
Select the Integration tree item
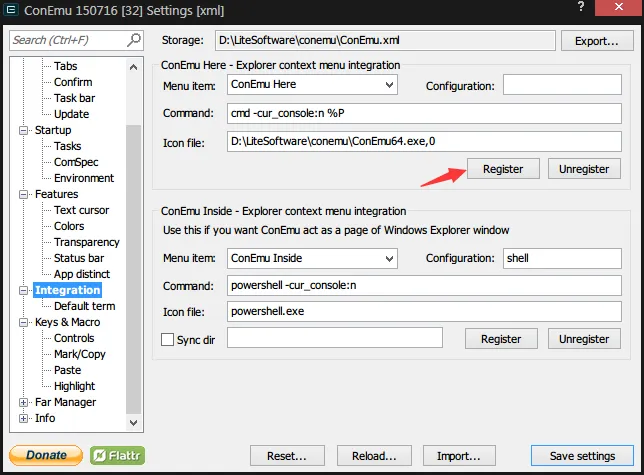click(x=67, y=290)
